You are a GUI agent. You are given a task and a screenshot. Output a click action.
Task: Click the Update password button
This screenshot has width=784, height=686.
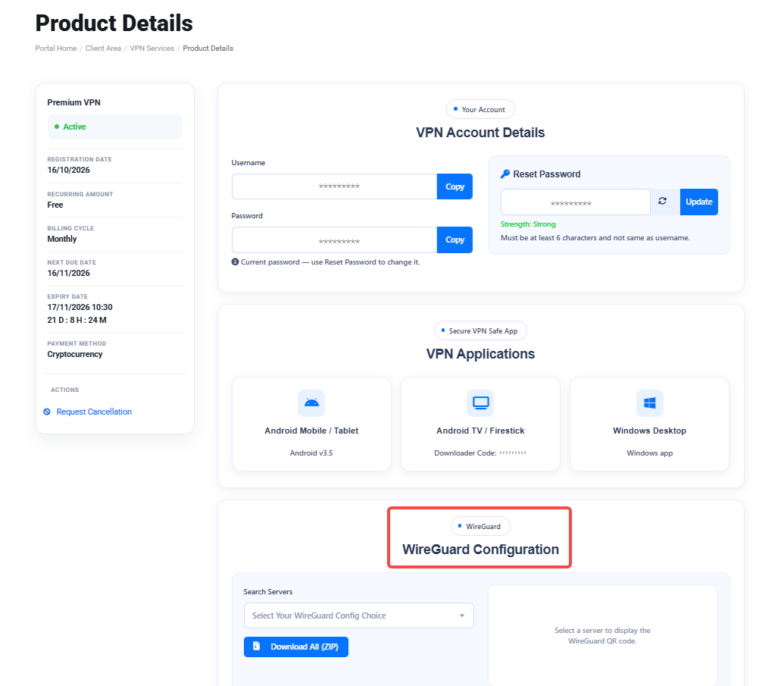[699, 202]
